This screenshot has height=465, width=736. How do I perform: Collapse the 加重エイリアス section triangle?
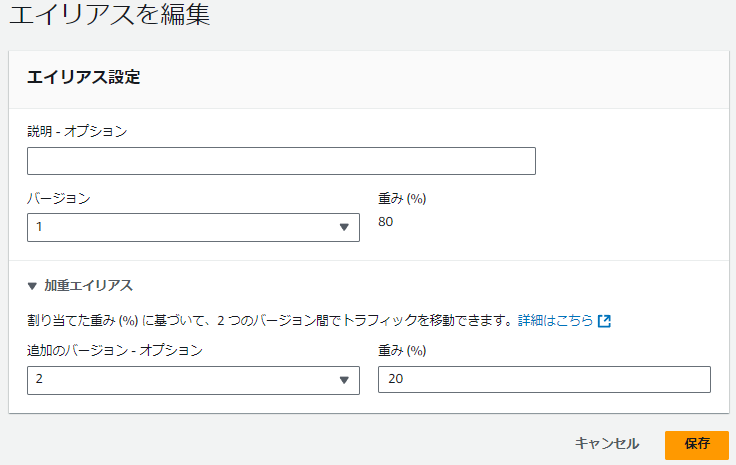coord(32,286)
